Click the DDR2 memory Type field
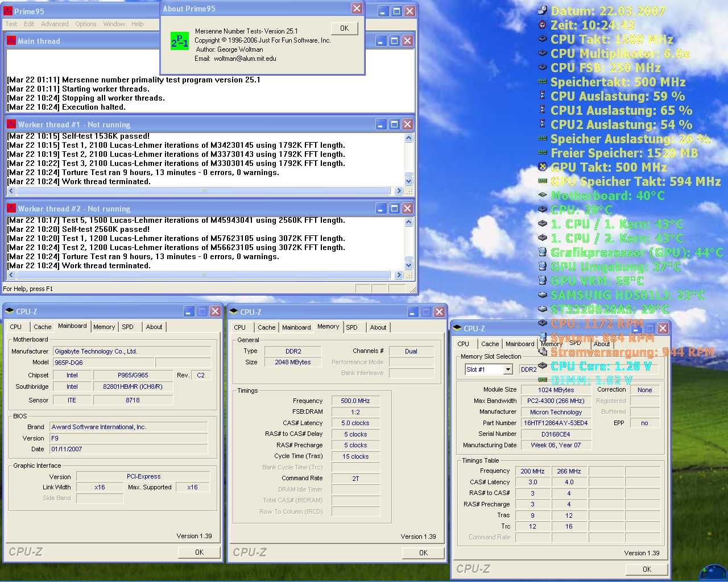Image resolution: width=728 pixels, height=582 pixels. [x=293, y=351]
